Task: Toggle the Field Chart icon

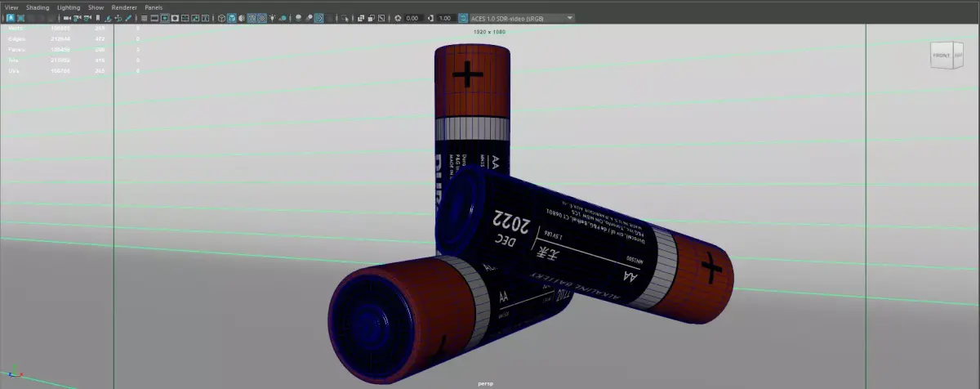Action: pyautogui.click(x=185, y=18)
